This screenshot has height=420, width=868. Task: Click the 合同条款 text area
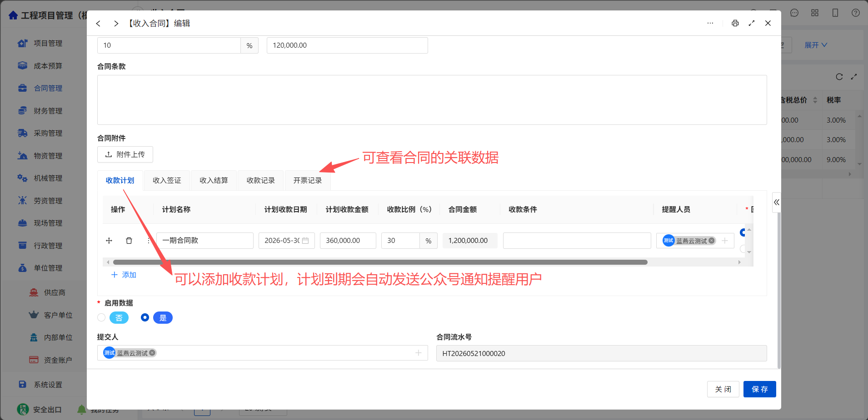432,100
